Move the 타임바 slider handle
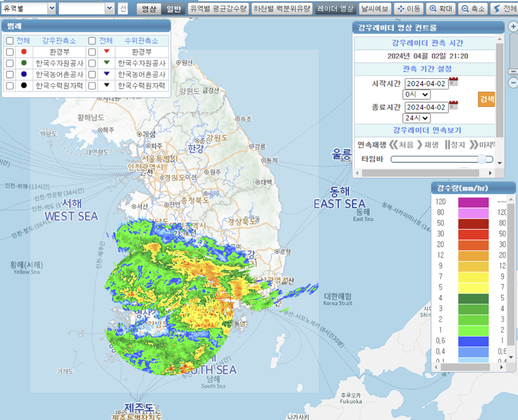518x420 pixels. [482, 159]
